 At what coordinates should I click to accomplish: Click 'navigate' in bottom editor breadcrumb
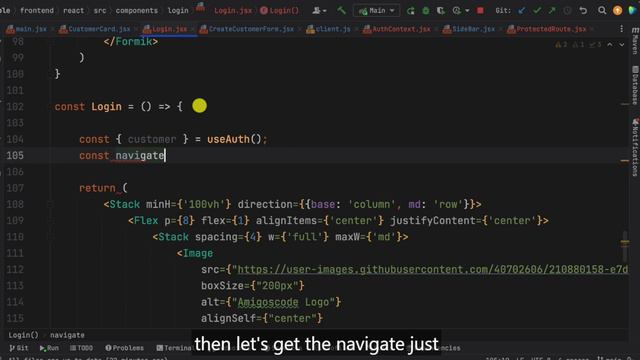click(67, 335)
